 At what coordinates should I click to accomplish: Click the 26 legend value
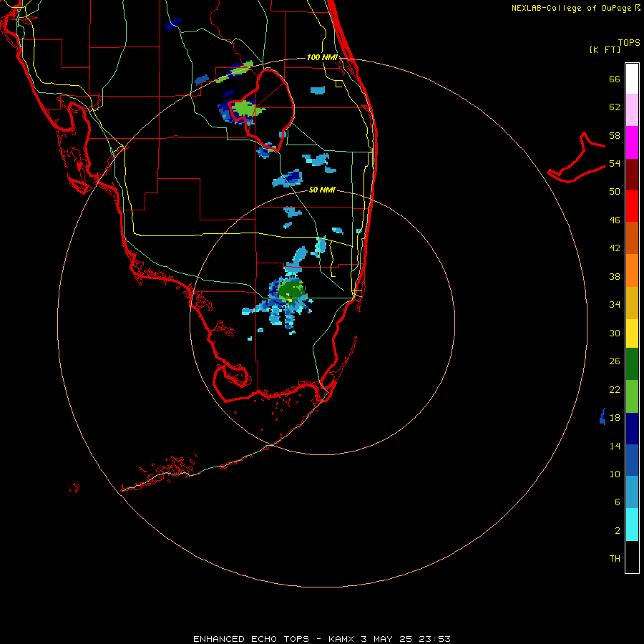tap(615, 361)
